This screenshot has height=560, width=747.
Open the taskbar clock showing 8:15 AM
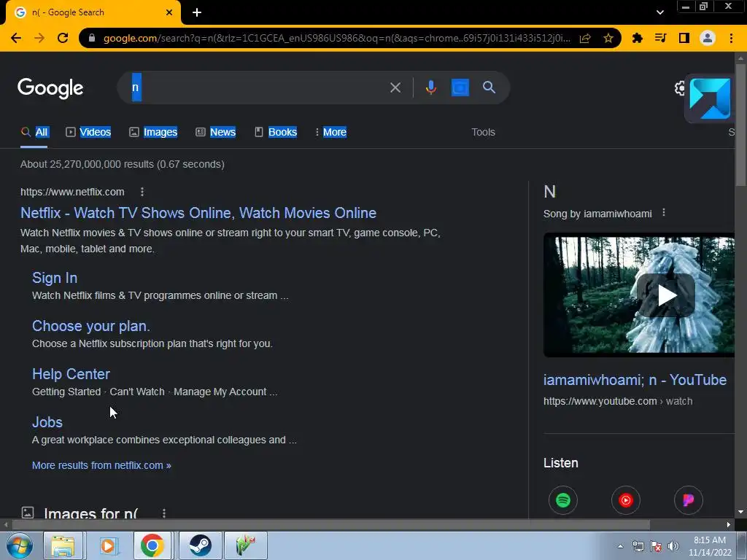[709, 546]
